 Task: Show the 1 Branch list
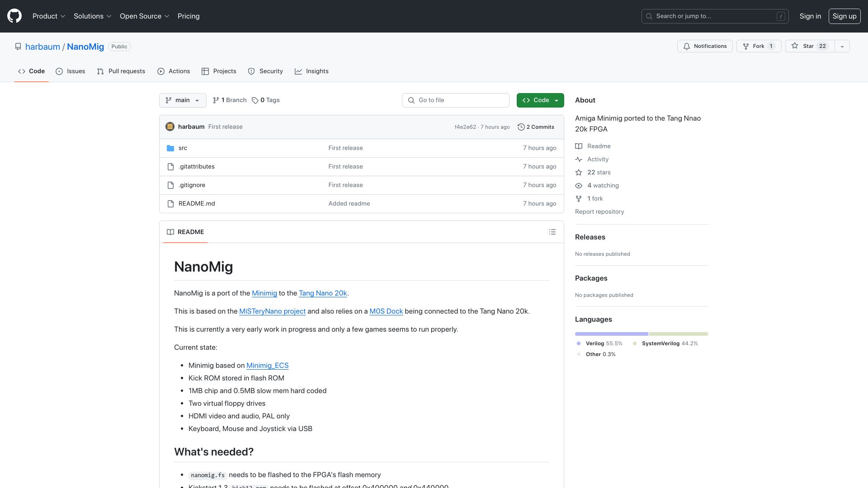coord(230,100)
